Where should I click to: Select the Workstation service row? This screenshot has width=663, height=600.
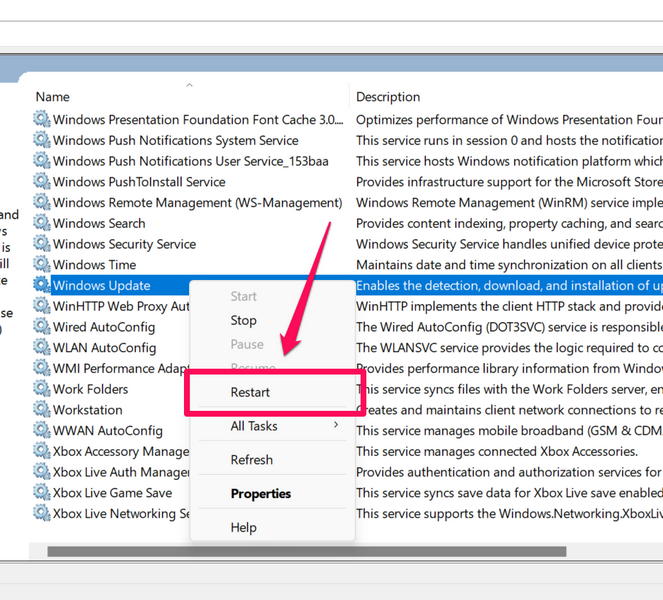coord(88,410)
